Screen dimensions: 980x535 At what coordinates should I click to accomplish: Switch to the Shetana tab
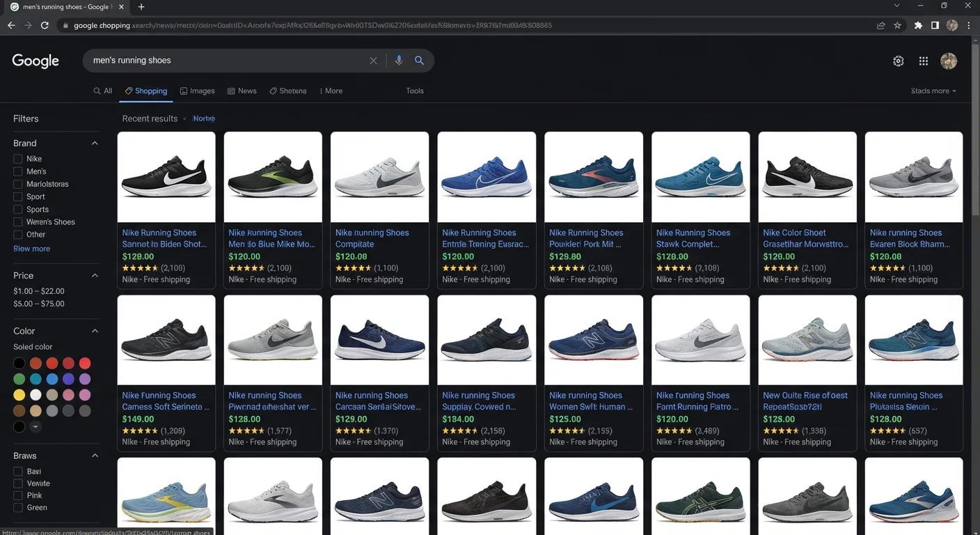[x=288, y=91]
